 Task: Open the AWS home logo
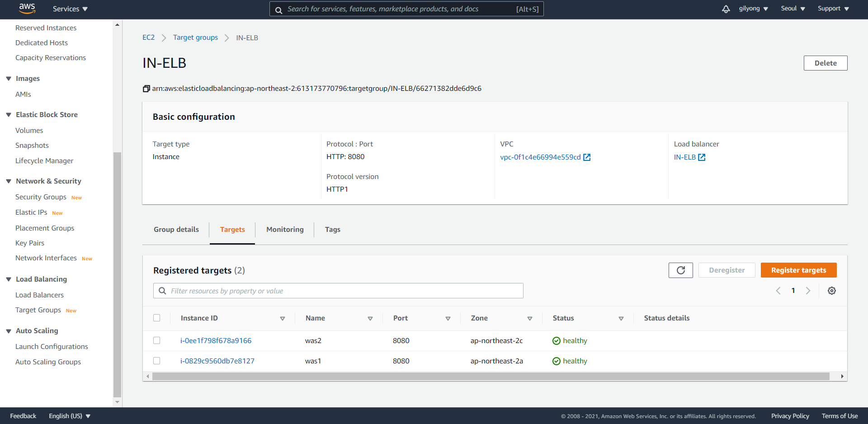(x=27, y=9)
